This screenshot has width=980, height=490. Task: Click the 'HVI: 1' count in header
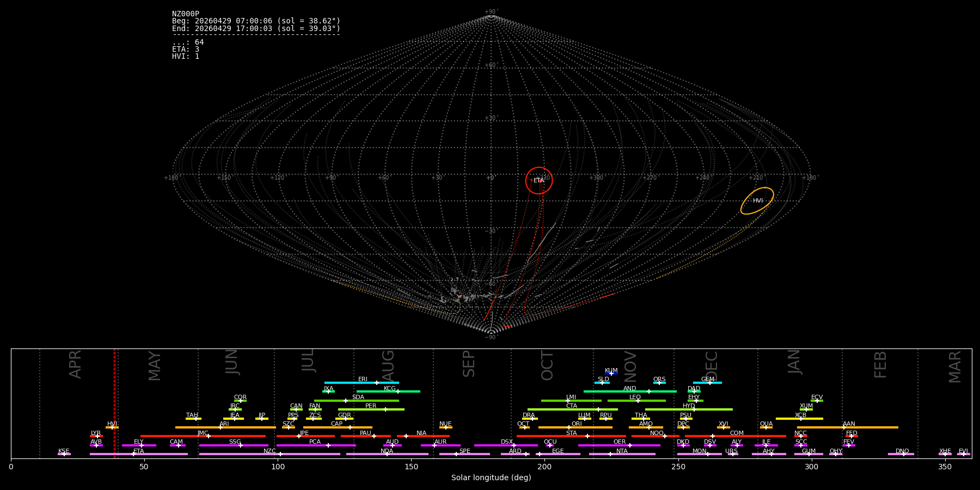coord(186,57)
